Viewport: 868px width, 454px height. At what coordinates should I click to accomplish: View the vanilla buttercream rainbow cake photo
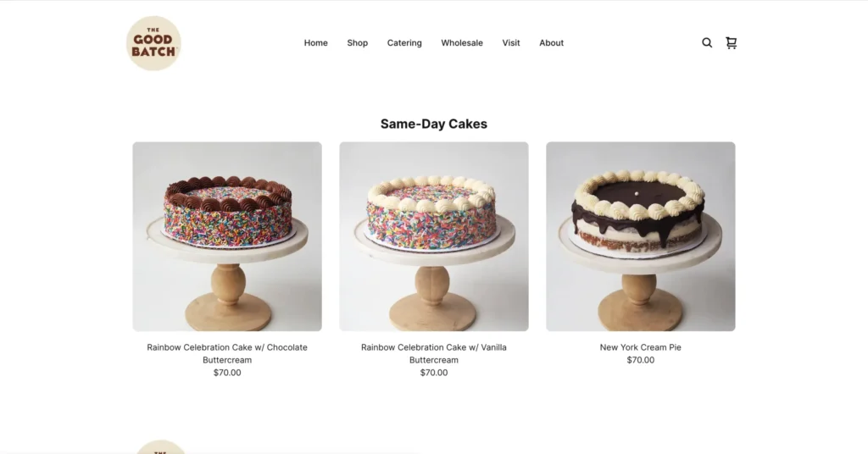click(x=434, y=236)
